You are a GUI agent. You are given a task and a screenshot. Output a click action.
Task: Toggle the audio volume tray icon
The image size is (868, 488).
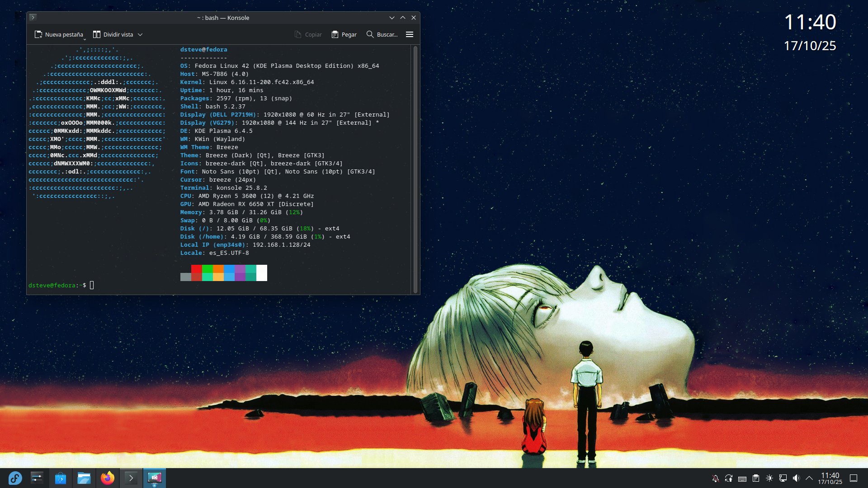(796, 478)
